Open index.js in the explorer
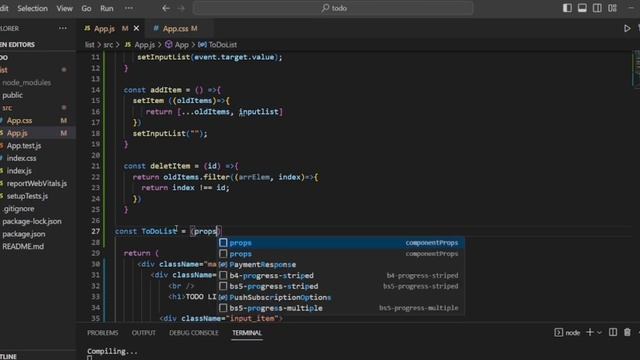 pyautogui.click(x=19, y=171)
